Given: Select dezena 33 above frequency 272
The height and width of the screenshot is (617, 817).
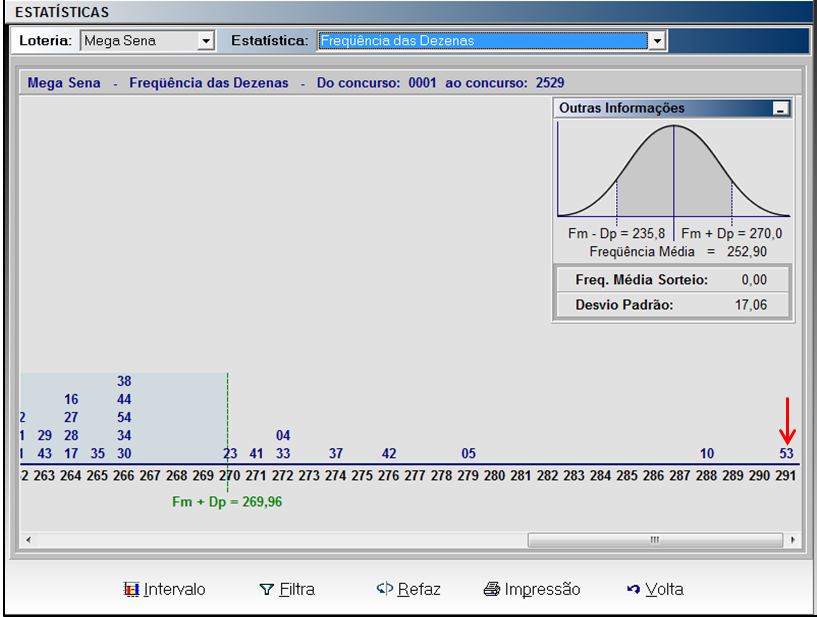Looking at the screenshot, I should 283,453.
